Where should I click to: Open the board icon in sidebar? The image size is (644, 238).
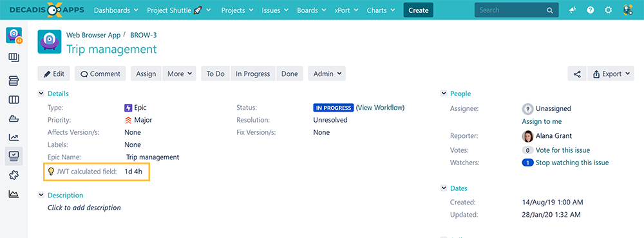(14, 57)
